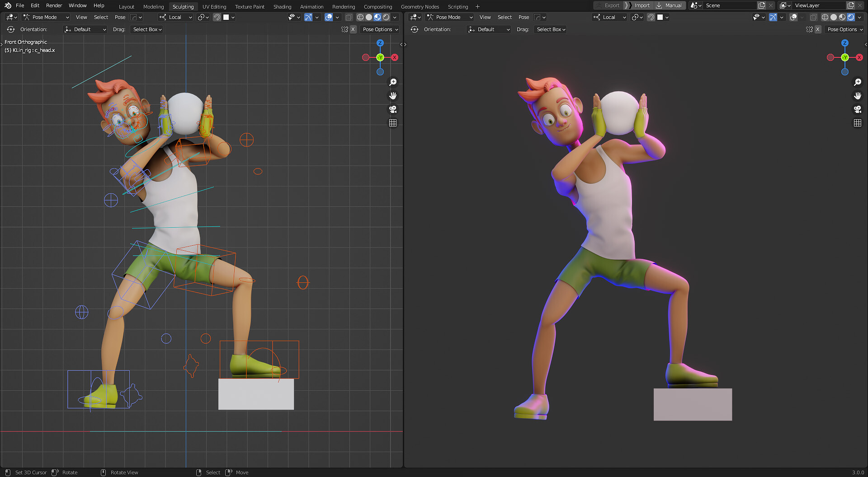Viewport: 868px width, 477px height.
Task: Open the Pose Options popover
Action: (380, 29)
